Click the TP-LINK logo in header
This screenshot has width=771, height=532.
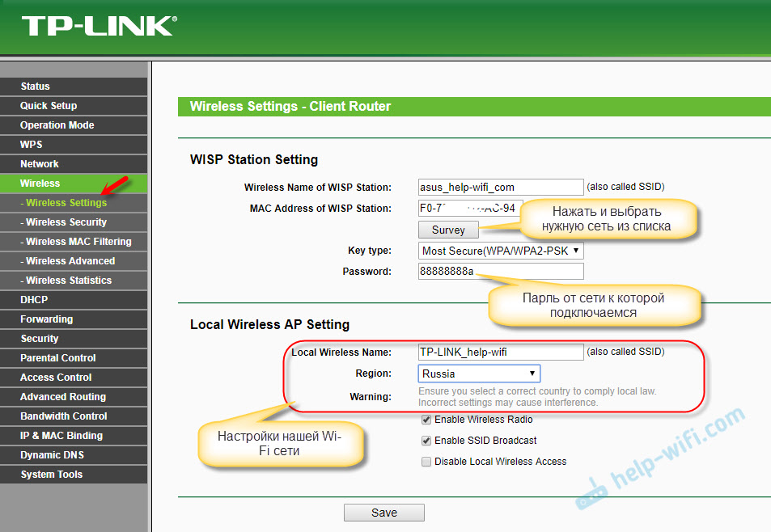point(97,26)
